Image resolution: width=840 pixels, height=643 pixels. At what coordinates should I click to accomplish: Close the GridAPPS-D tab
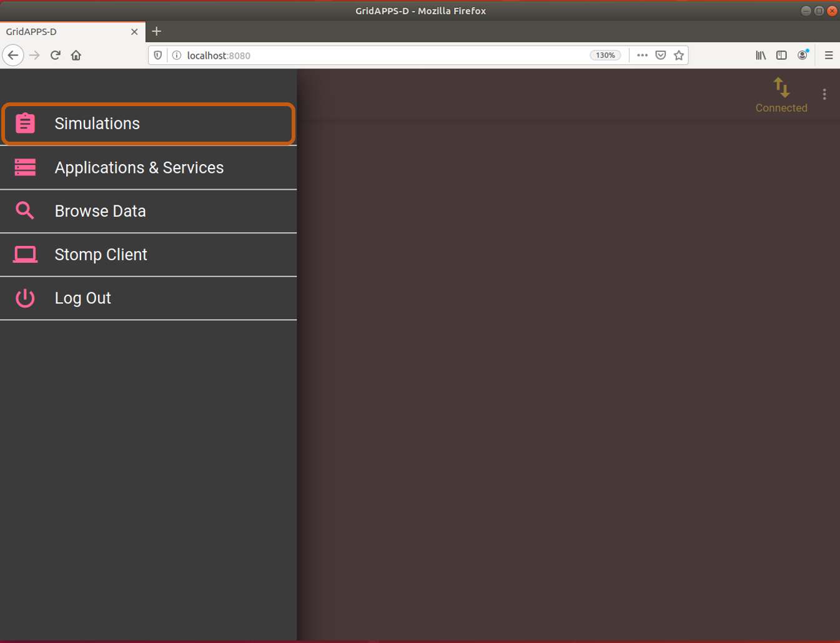(x=134, y=31)
